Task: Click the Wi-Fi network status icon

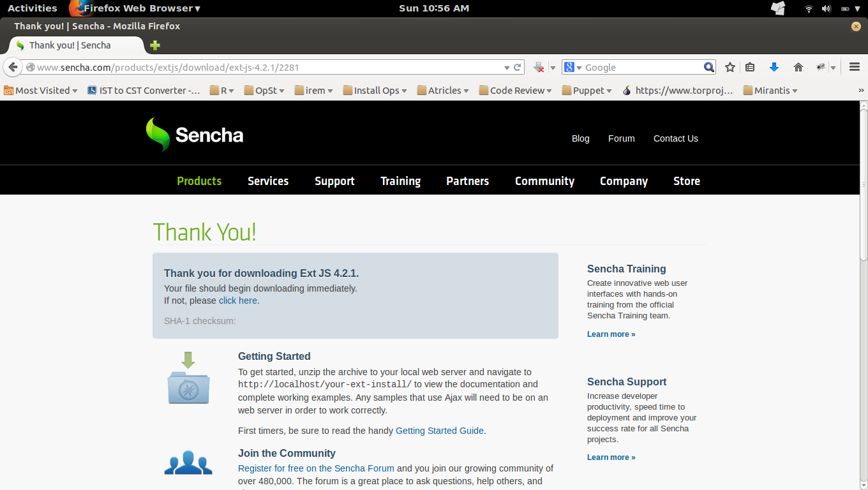Action: click(x=809, y=8)
